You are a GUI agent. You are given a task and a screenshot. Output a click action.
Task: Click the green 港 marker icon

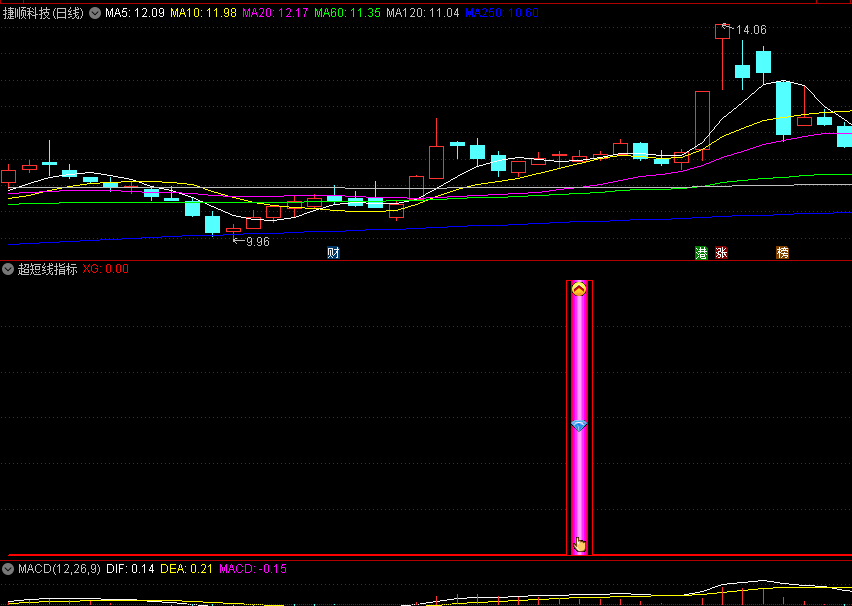[701, 253]
